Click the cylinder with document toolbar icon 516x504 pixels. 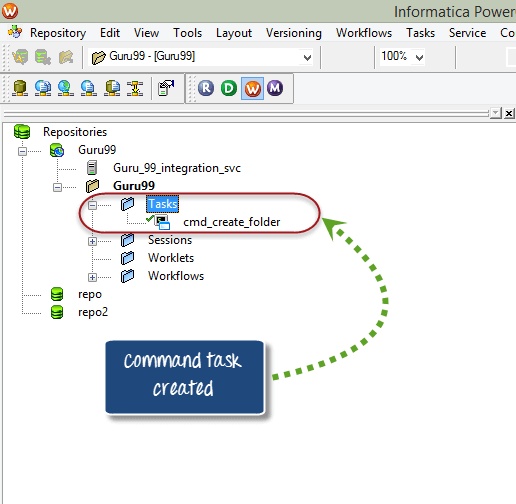pyautogui.click(x=112, y=88)
